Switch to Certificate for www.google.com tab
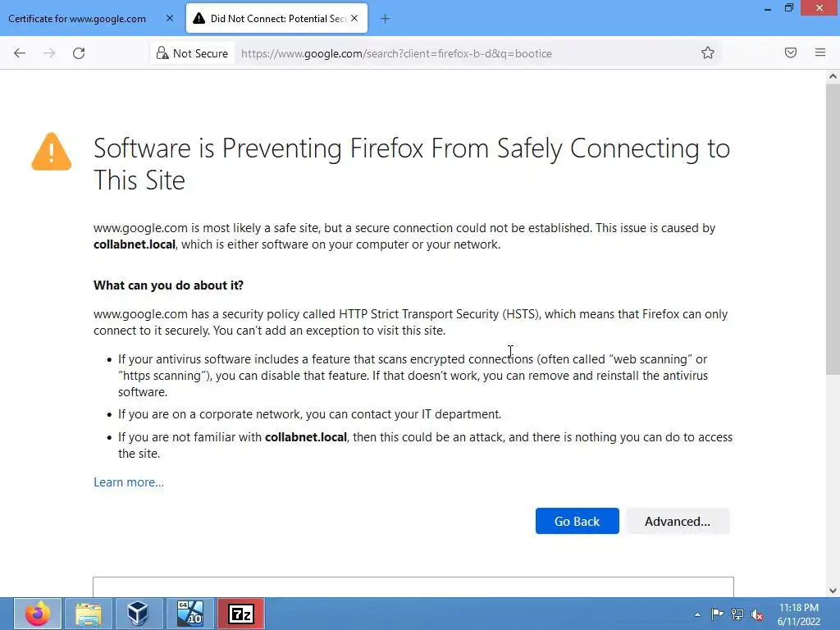The height and width of the screenshot is (630, 840). (77, 19)
